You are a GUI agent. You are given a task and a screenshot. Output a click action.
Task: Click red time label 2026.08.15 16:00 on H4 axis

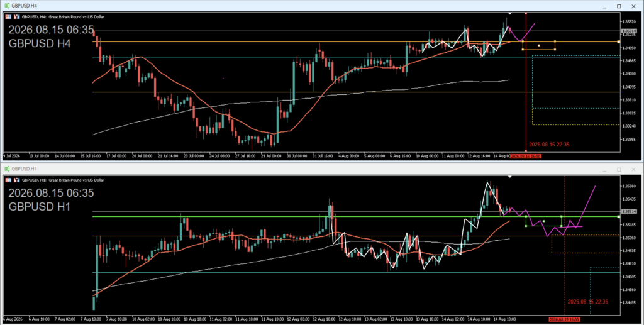525,157
